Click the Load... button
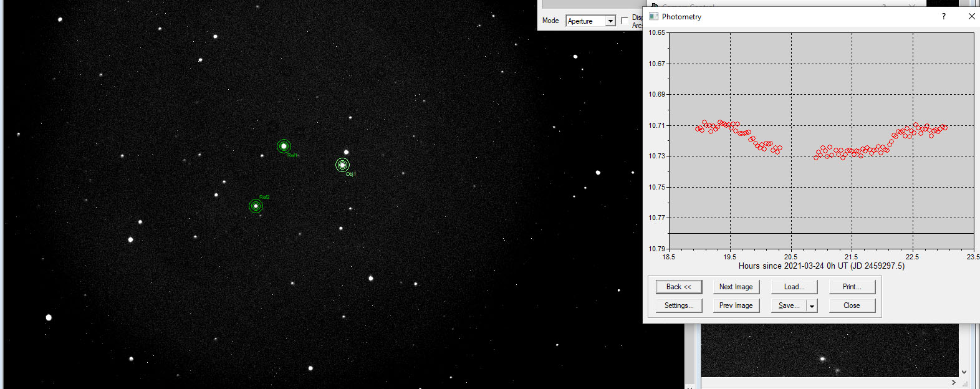The width and height of the screenshot is (980, 389). point(794,287)
